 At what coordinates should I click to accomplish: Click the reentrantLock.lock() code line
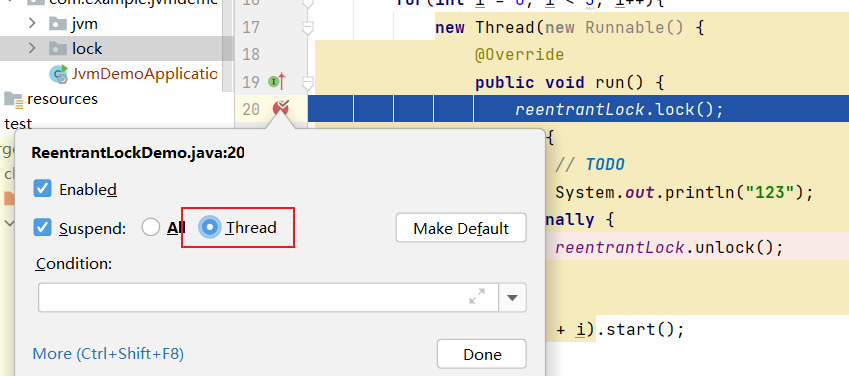click(x=619, y=110)
